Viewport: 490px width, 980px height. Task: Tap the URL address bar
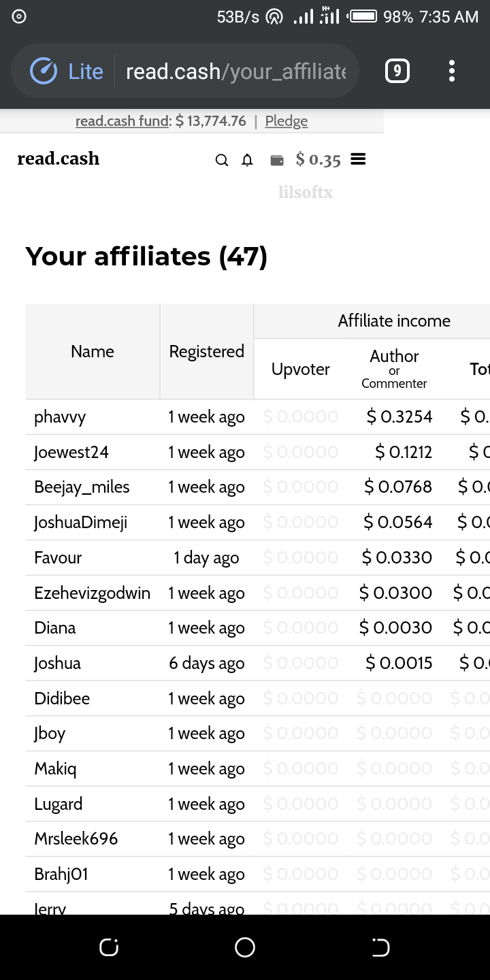pos(236,71)
